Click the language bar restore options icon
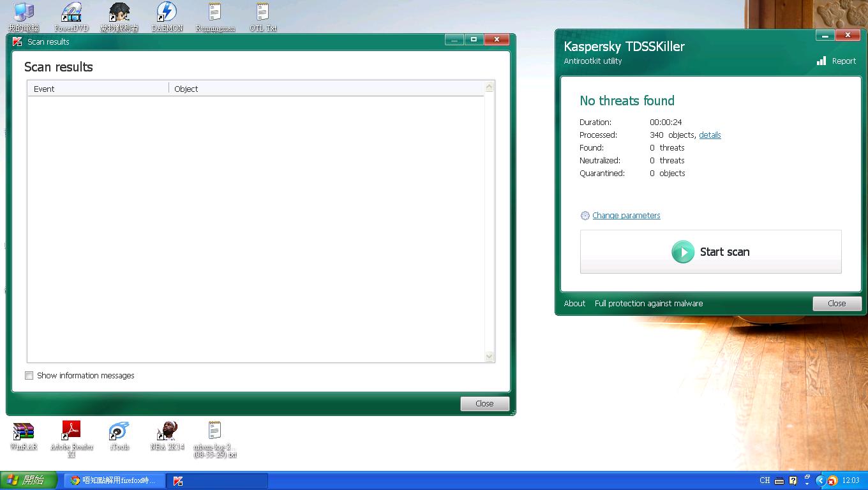The width and height of the screenshot is (868, 490). pos(807,478)
